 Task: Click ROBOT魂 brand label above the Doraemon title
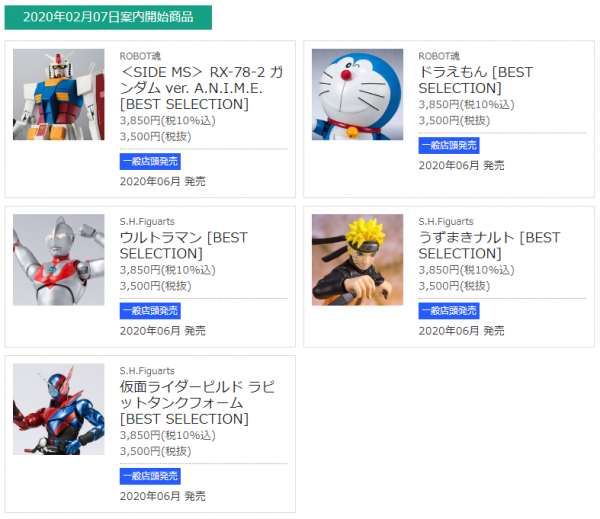[439, 56]
